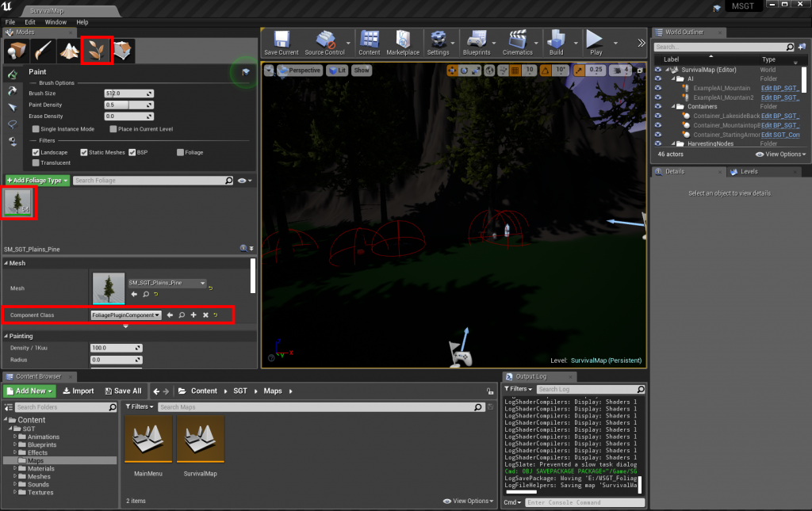This screenshot has width=812, height=511.
Task: Open the Component Class dropdown
Action: point(126,315)
